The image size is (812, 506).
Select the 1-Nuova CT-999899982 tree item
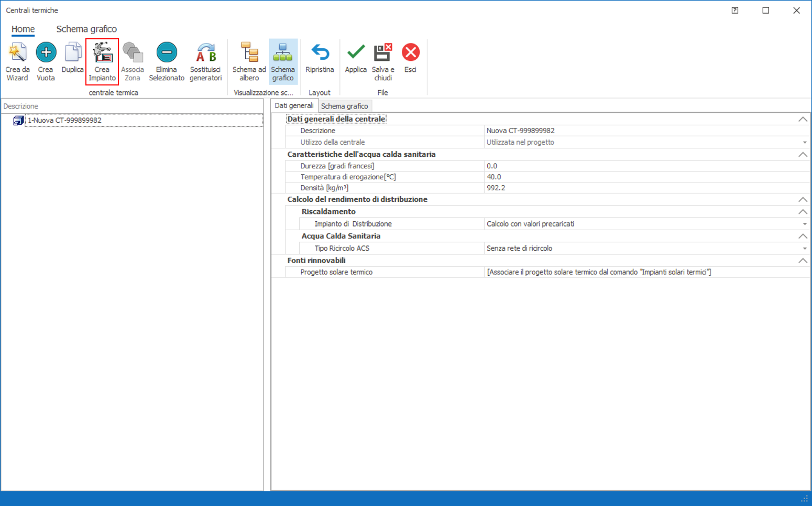(x=64, y=121)
